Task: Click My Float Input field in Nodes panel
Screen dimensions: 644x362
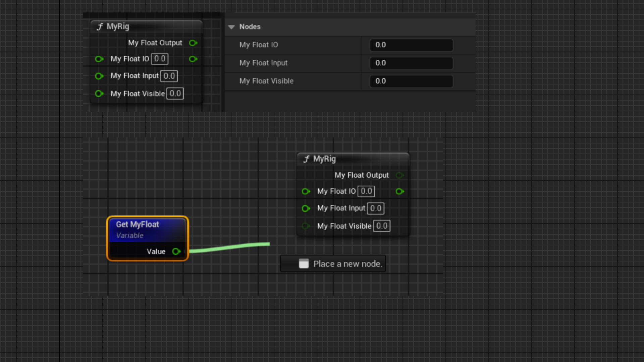Action: [x=411, y=63]
